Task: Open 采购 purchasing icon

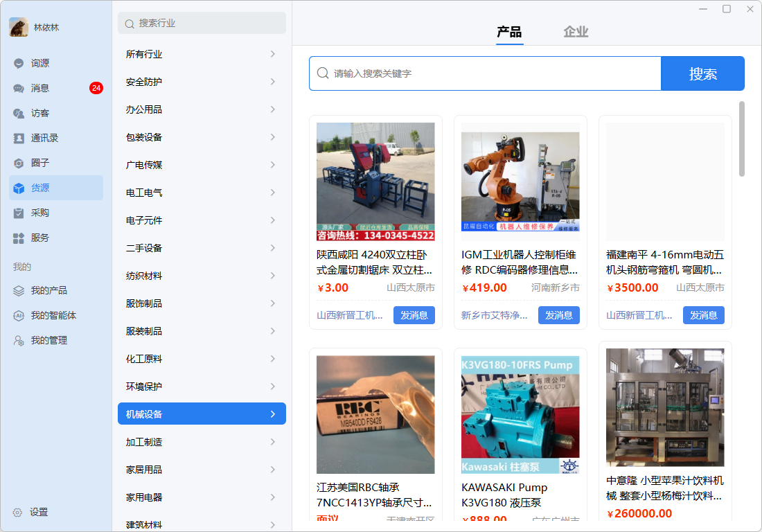Action: click(x=19, y=213)
